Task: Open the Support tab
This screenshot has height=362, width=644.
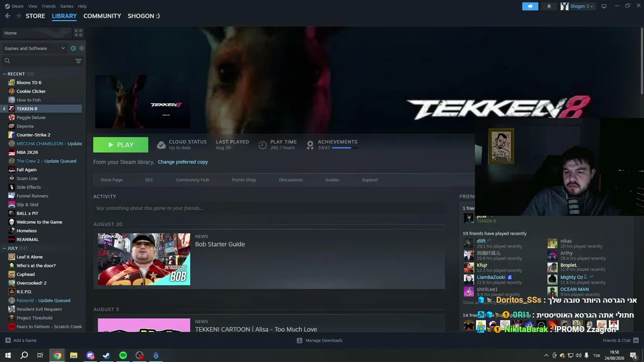Action: point(370,180)
